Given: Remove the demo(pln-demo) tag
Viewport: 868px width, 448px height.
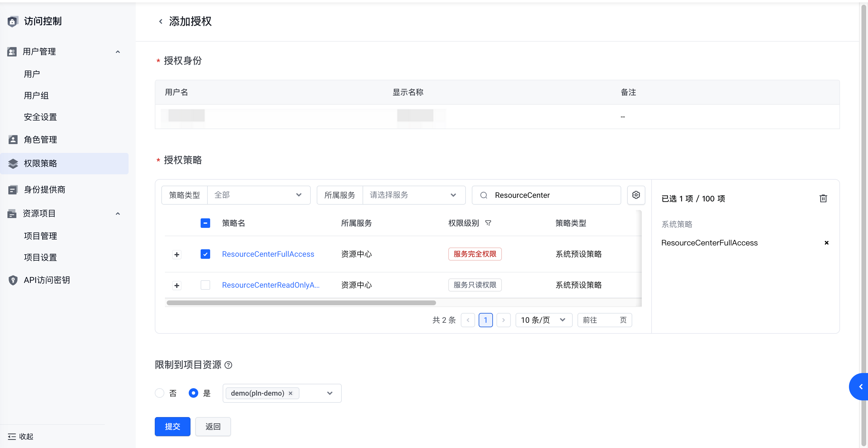Looking at the screenshot, I should [x=291, y=393].
